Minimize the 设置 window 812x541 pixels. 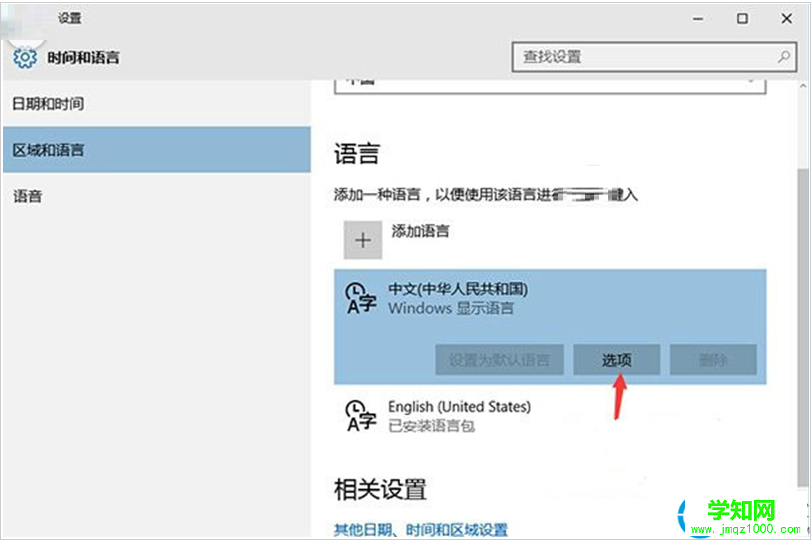pos(698,19)
